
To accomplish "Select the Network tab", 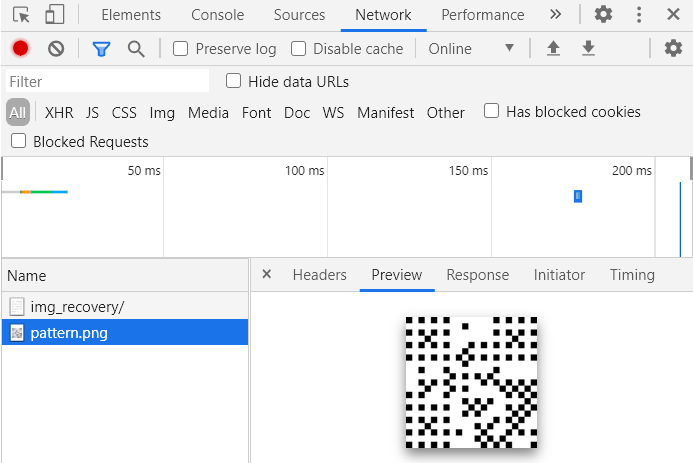I will click(x=383, y=15).
